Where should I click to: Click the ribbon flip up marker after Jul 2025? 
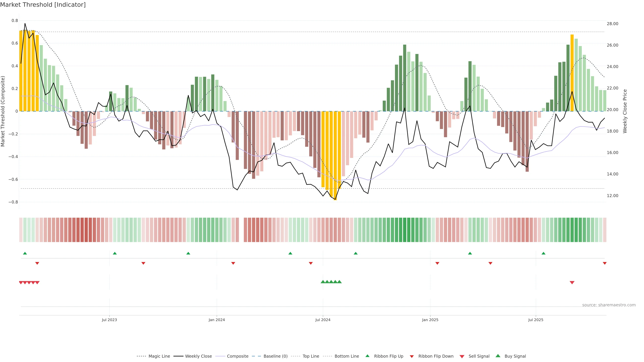543,253
